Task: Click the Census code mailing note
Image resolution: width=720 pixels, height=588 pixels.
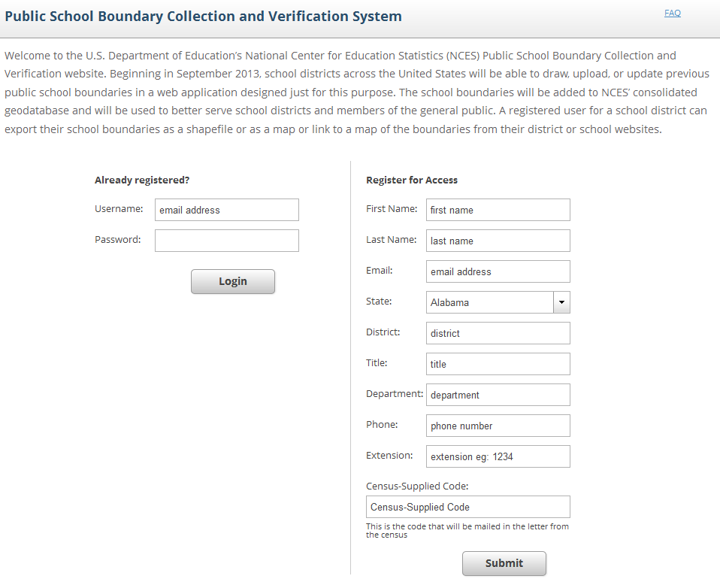Action: tap(467, 530)
